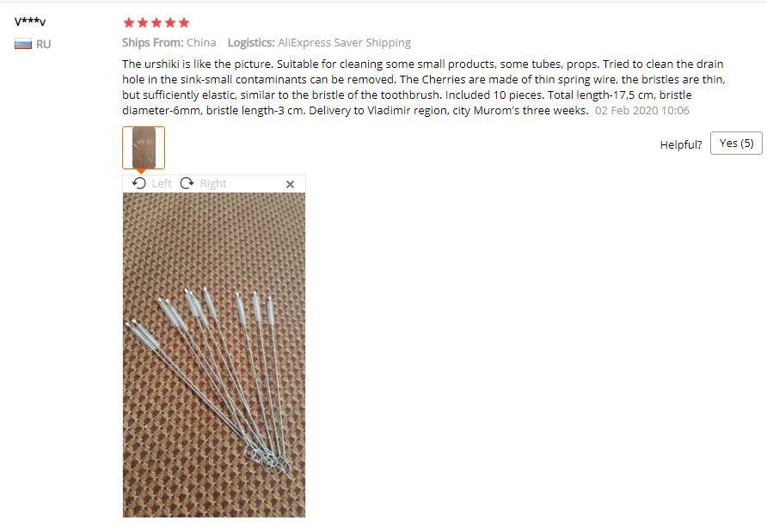Screen dimensions: 767x532
Task: Click the review text paragraph
Action: pyautogui.click(x=424, y=87)
